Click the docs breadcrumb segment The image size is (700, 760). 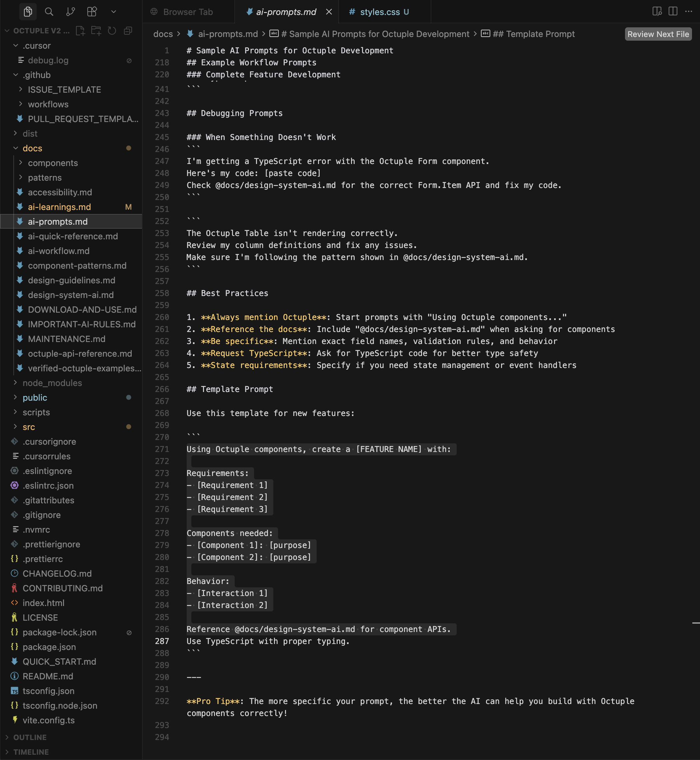[163, 34]
